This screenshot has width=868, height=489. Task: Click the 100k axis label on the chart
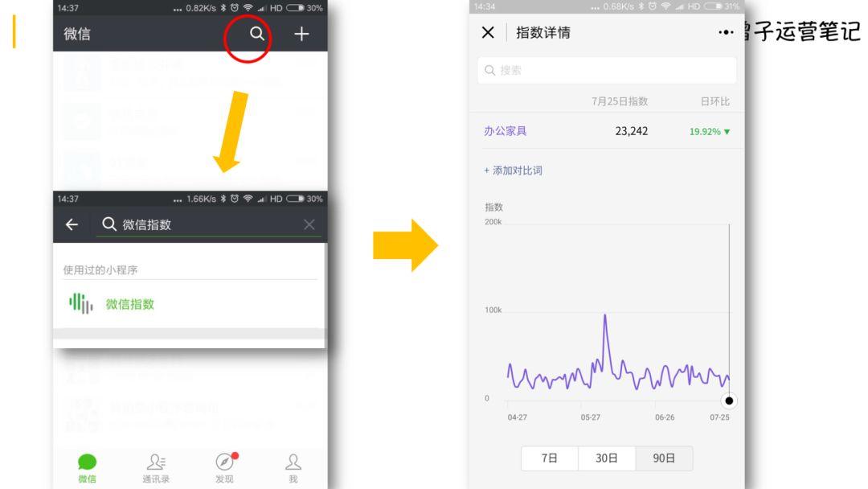tap(493, 310)
